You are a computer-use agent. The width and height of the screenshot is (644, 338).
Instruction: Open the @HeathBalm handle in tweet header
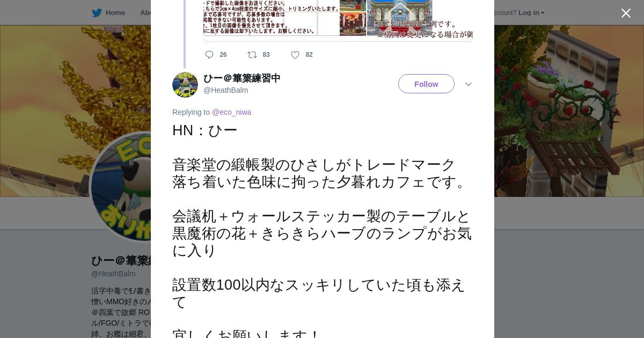click(225, 90)
